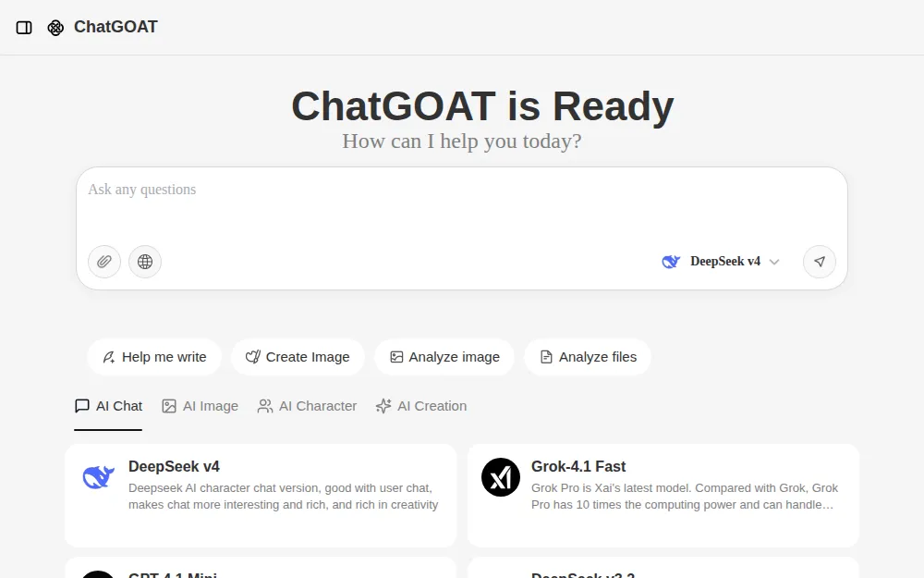
Task: Focus the Ask any questions input
Action: click(x=461, y=203)
